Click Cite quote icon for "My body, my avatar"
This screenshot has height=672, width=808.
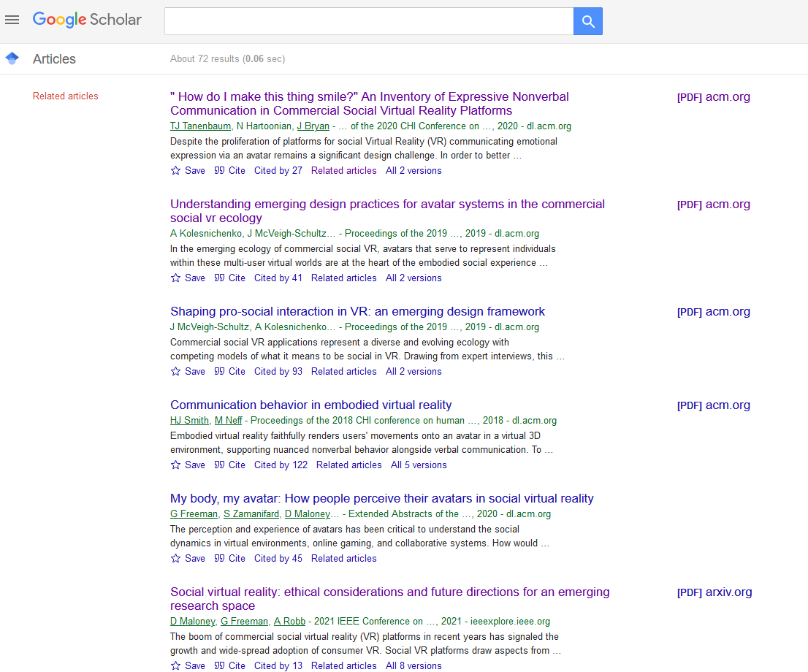coord(219,559)
